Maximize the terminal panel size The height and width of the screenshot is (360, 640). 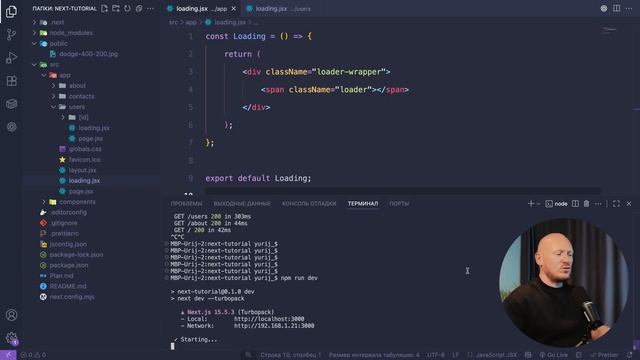point(616,203)
